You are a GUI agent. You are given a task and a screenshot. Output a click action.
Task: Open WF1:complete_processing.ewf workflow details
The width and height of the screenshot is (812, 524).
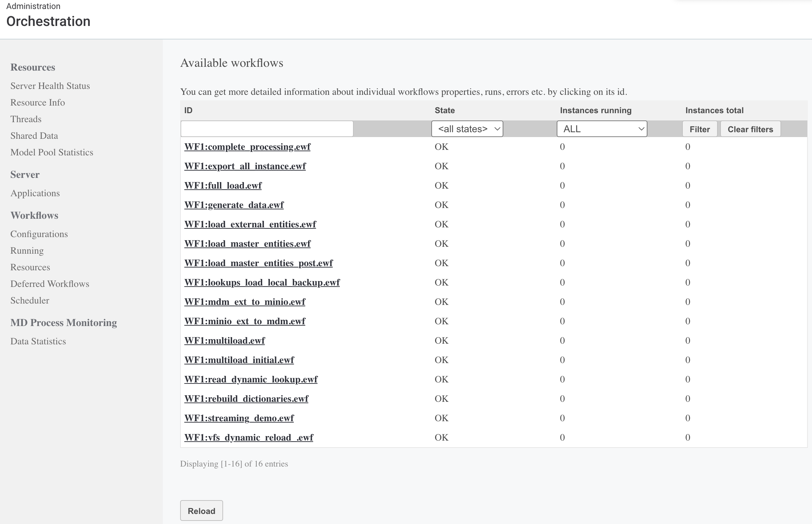(x=247, y=147)
